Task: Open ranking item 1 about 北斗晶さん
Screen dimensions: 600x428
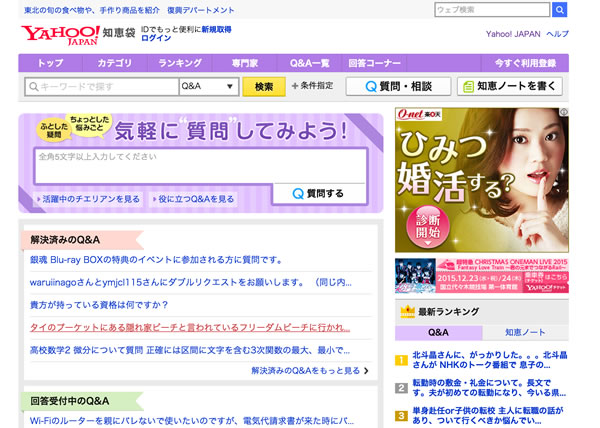Action: point(489,360)
